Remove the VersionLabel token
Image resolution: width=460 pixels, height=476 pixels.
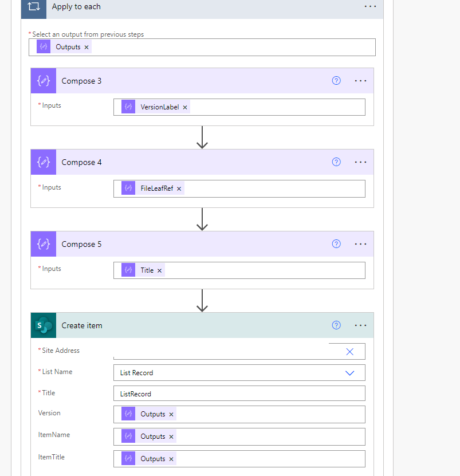[x=185, y=108]
